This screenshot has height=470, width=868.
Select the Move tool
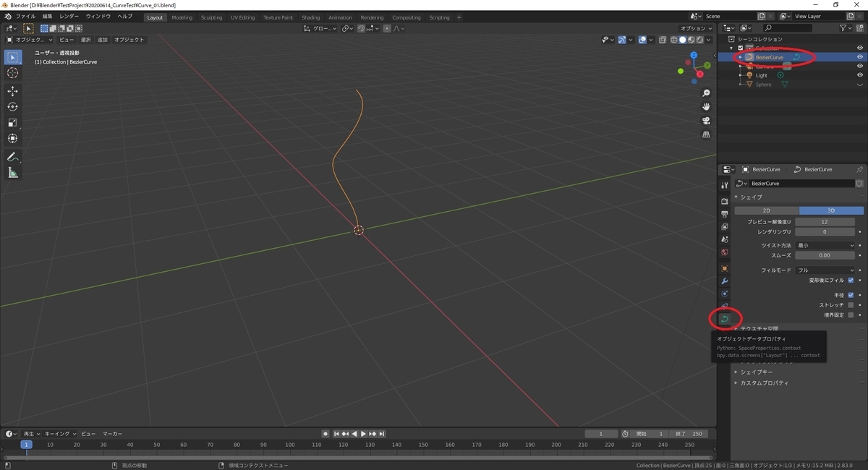tap(13, 91)
